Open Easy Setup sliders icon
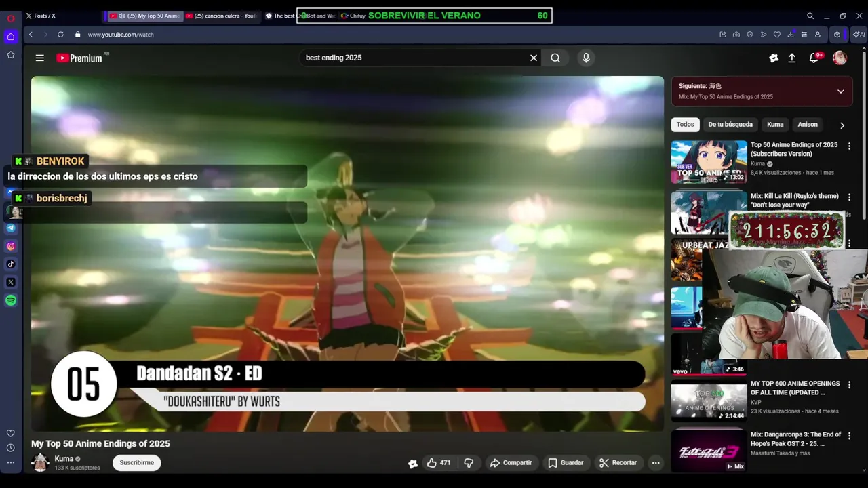Image resolution: width=868 pixels, height=488 pixels. pos(804,35)
